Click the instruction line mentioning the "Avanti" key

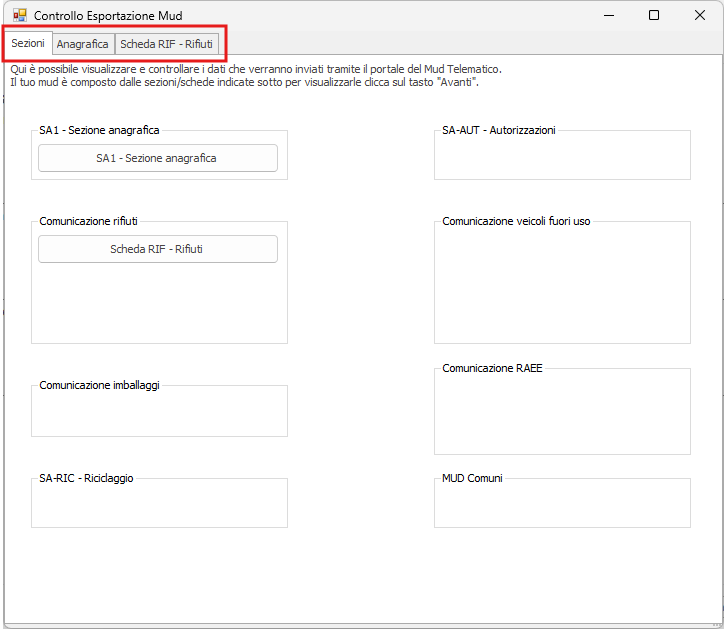point(244,82)
